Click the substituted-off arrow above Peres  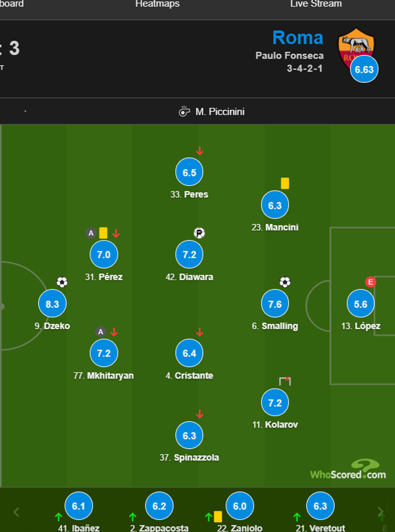click(x=200, y=151)
